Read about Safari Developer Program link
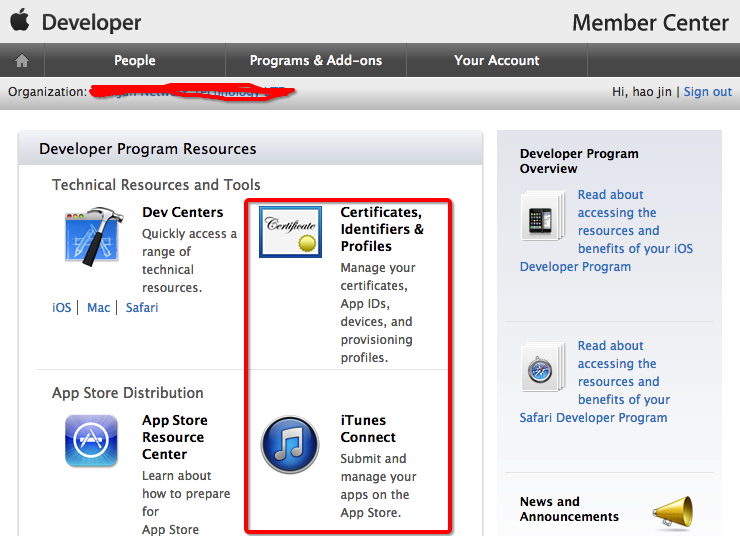Image resolution: width=740 pixels, height=536 pixels. (x=595, y=381)
